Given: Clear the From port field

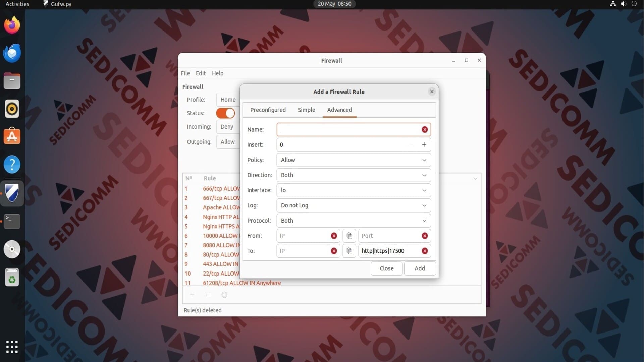Looking at the screenshot, I should pos(425,236).
